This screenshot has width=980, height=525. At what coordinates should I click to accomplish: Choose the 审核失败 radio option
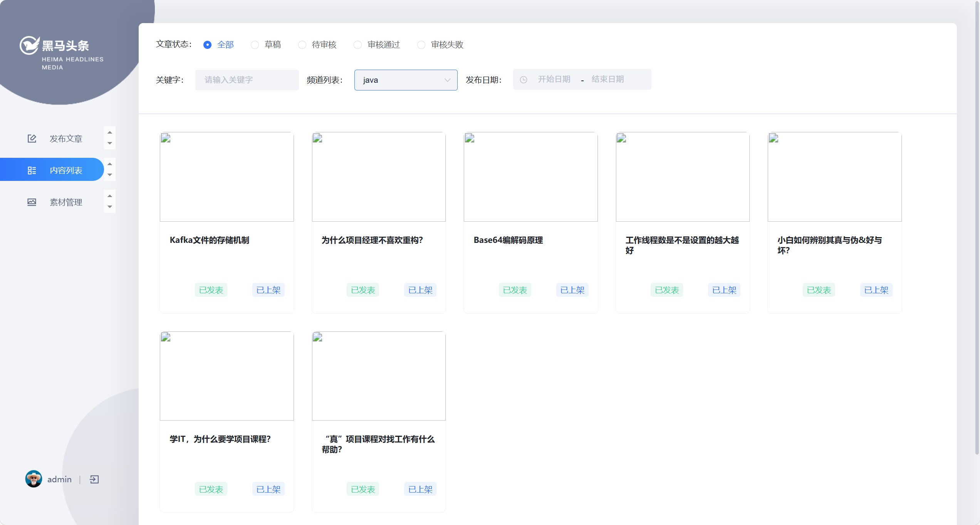tap(421, 45)
